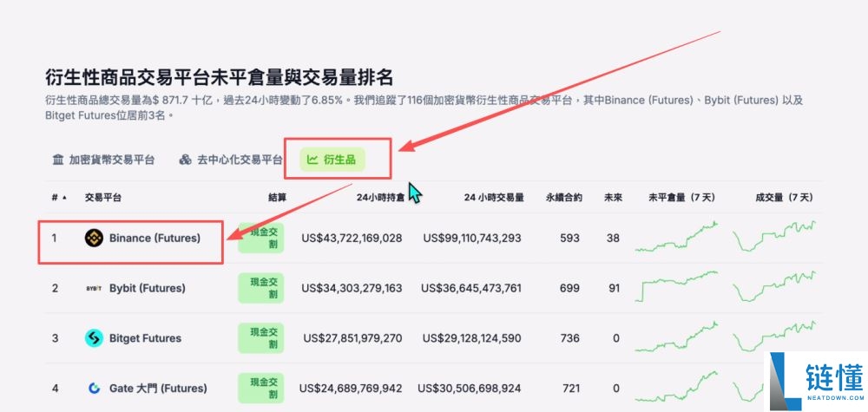This screenshot has width=868, height=412.
Task: Click the page heading 衍生性商品交易平台未平倉量與交易量排名
Action: 220,77
